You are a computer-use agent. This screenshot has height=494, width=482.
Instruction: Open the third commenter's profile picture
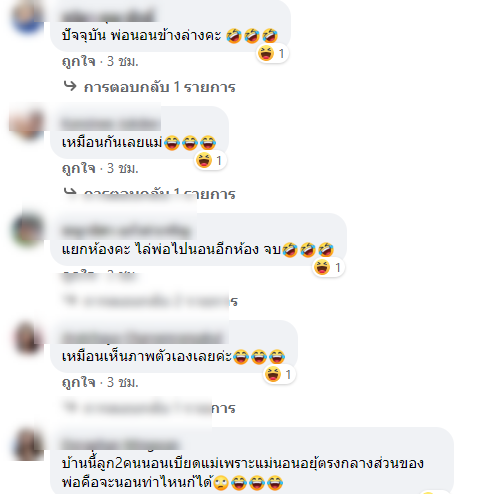(28, 231)
